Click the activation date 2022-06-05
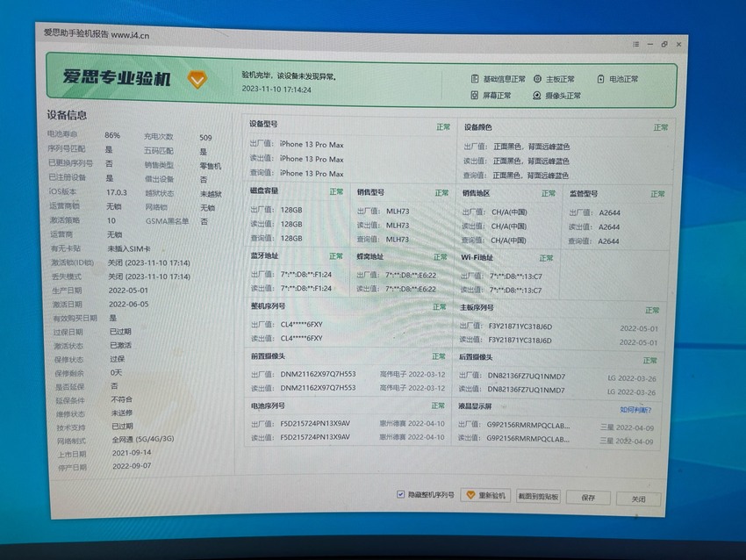This screenshot has width=746, height=560. (128, 304)
